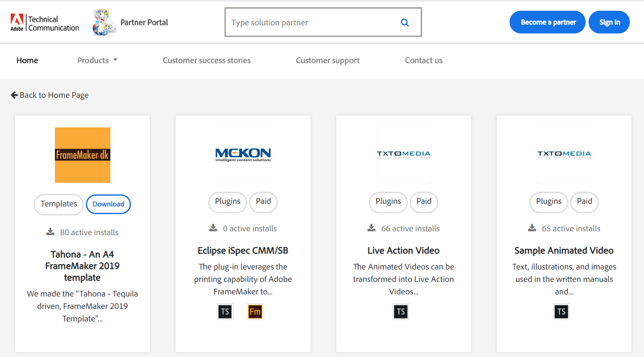
Task: Open the FrameMaker.dk logo thumbnail
Action: (82, 155)
